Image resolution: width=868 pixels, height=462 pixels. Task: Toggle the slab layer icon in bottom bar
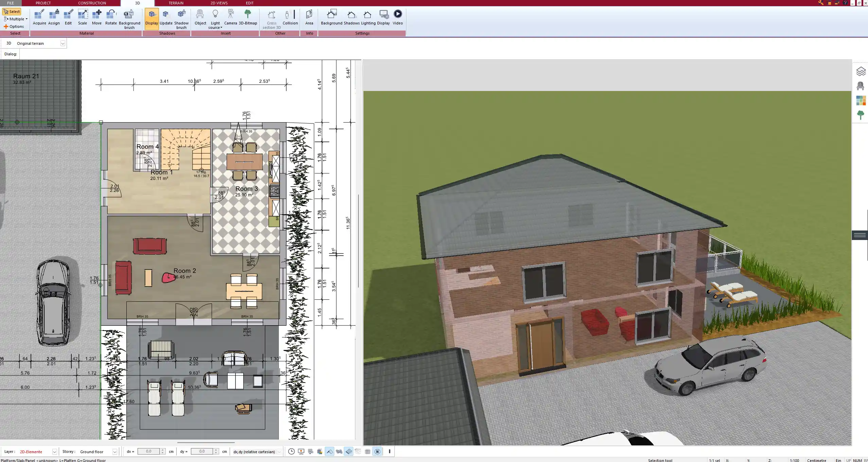[349, 451]
